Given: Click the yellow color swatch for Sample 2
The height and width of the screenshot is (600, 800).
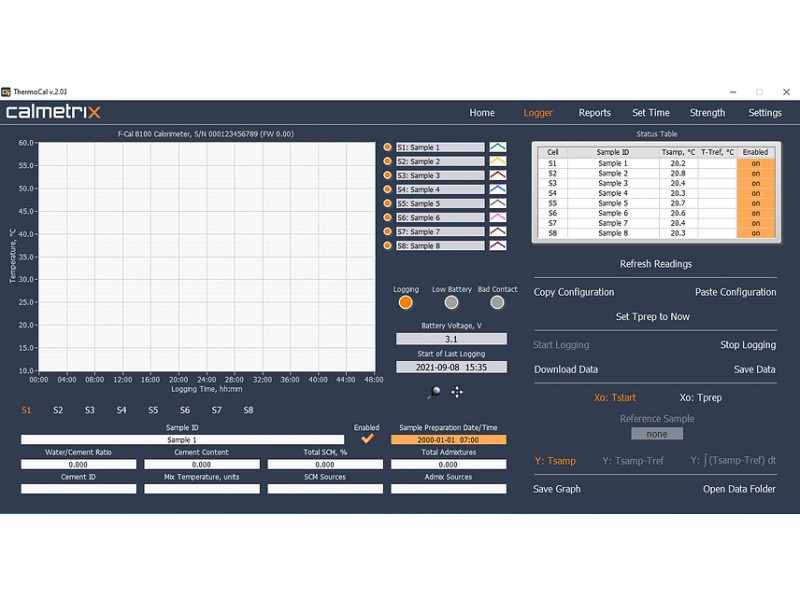Looking at the screenshot, I should (498, 160).
